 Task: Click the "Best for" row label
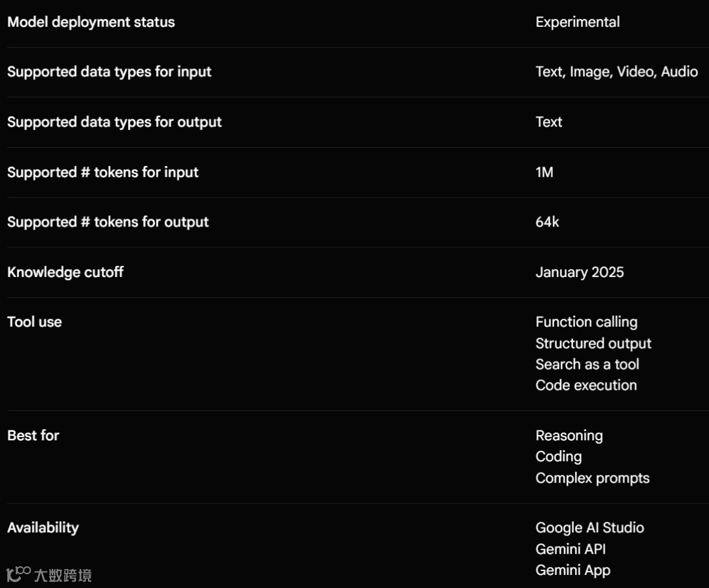tap(33, 435)
